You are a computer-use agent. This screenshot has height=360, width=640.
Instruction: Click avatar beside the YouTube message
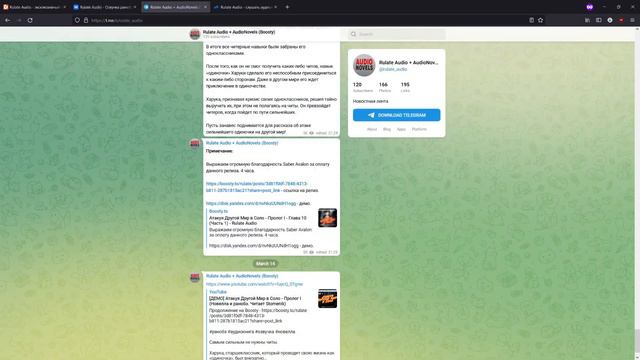[195, 278]
